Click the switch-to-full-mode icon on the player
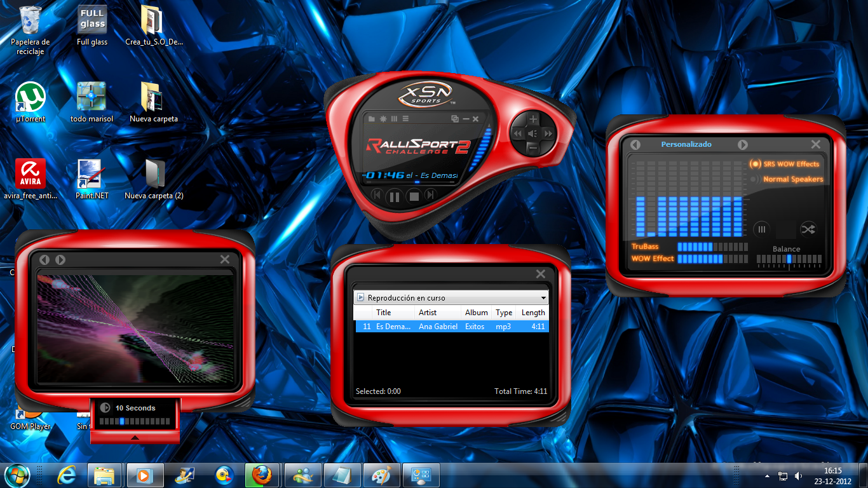 pyautogui.click(x=455, y=118)
